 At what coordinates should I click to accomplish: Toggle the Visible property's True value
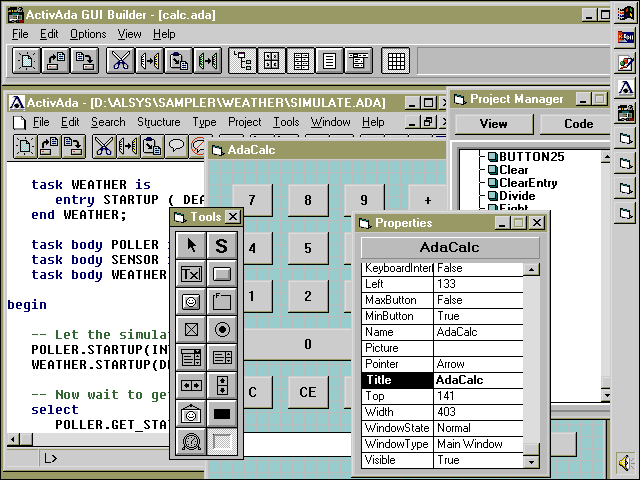pyautogui.click(x=478, y=460)
